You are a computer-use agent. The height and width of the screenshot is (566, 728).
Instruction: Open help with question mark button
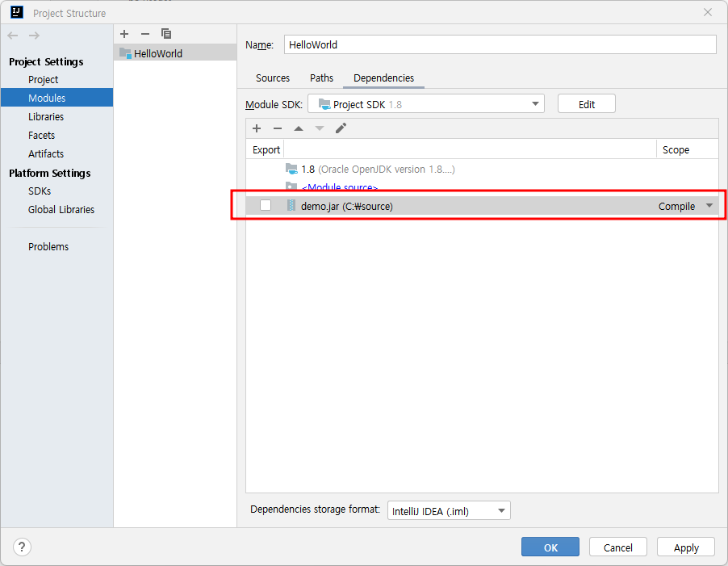pyautogui.click(x=22, y=547)
